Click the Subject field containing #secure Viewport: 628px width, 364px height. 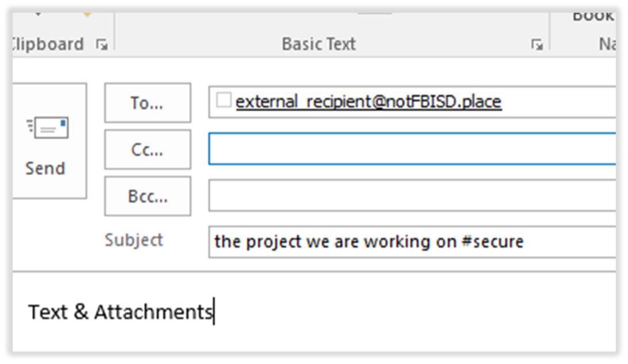pyautogui.click(x=411, y=242)
